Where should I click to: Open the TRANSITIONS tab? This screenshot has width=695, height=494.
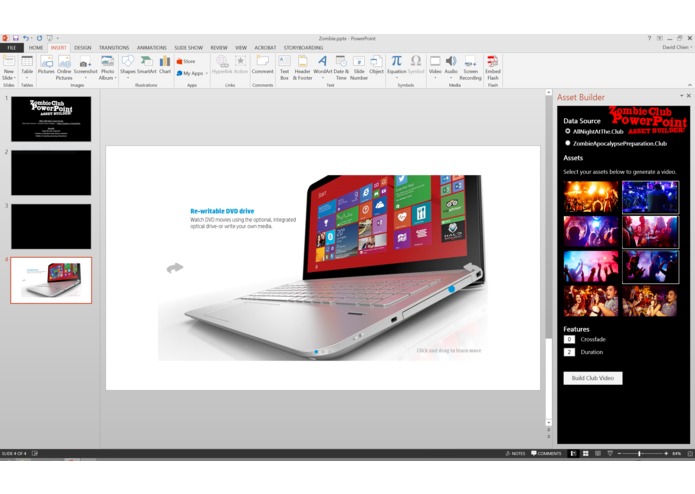(114, 47)
